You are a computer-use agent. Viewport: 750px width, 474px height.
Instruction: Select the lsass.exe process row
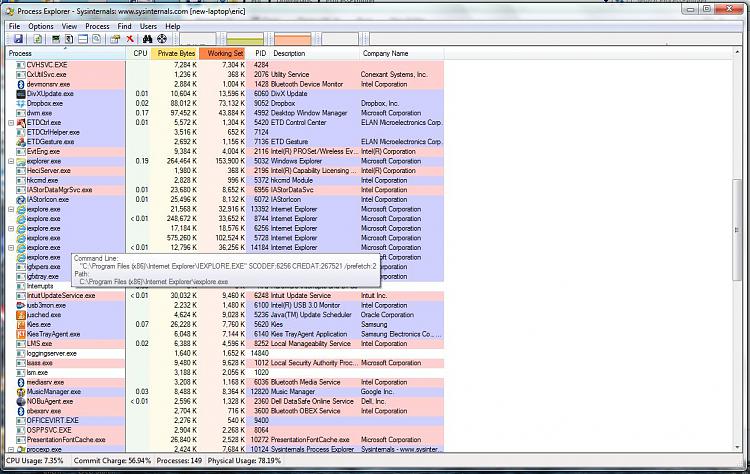(225, 363)
